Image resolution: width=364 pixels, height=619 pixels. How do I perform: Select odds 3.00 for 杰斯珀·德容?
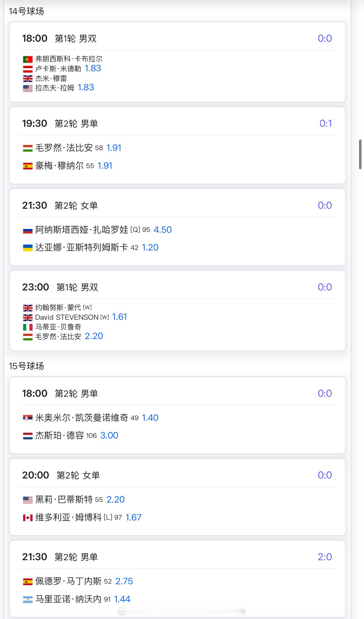pyautogui.click(x=109, y=435)
